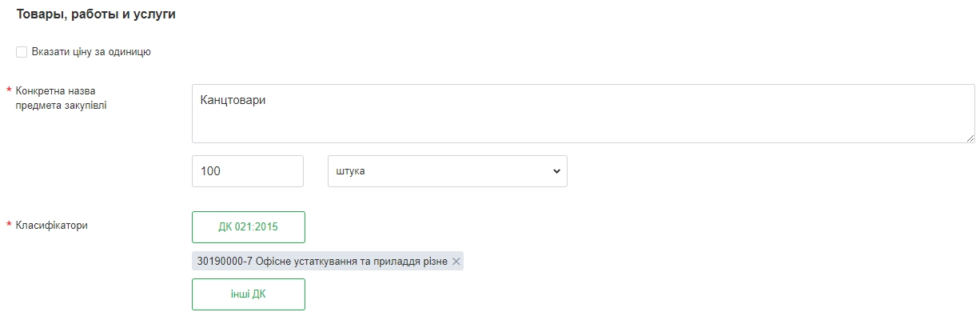Click the word 'Канцтовари' inside the textarea

click(x=233, y=101)
